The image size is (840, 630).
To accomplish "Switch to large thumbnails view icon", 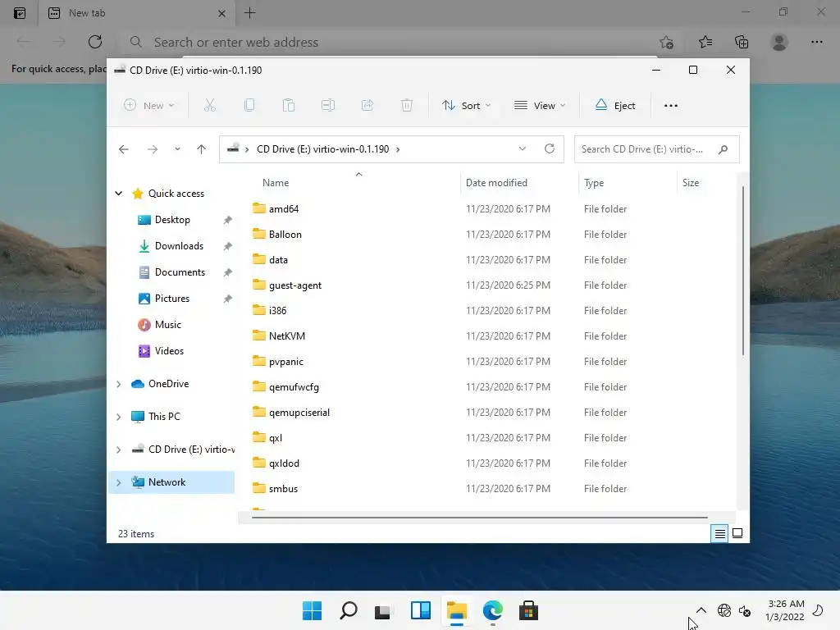I will [x=737, y=533].
